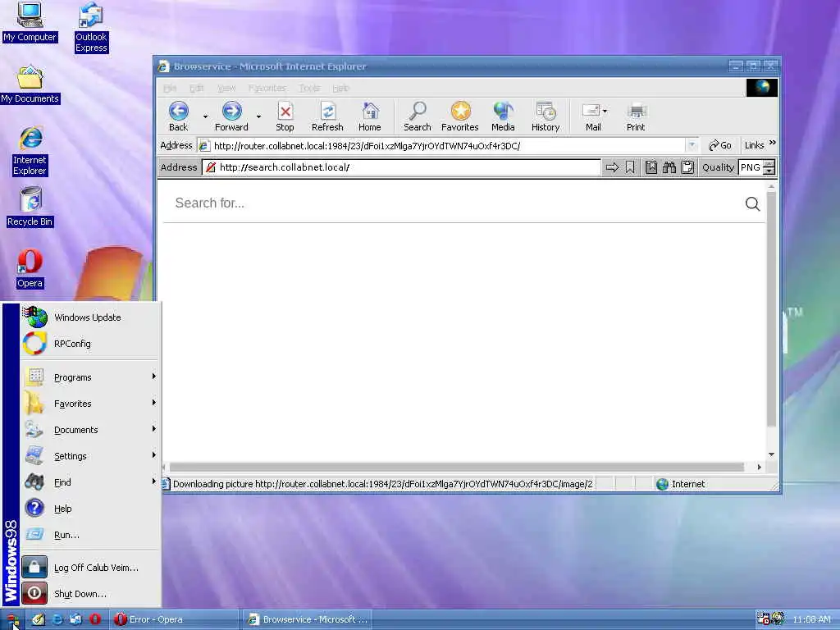Open the File menu in Internet Explorer

click(170, 88)
